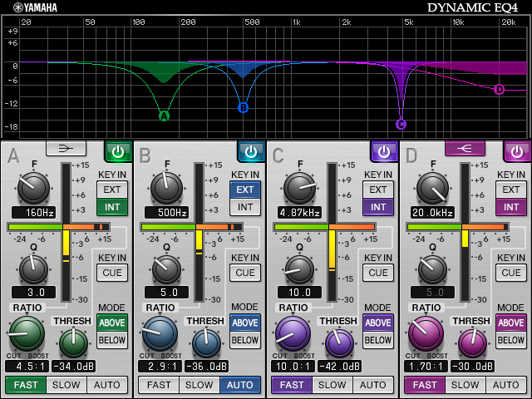The image size is (532, 399).
Task: Select FAST release for band C
Action: pyautogui.click(x=292, y=385)
